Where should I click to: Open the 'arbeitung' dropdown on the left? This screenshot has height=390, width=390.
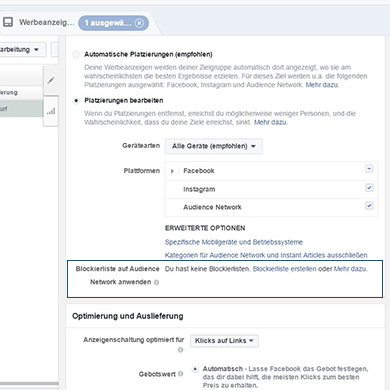pos(22,50)
